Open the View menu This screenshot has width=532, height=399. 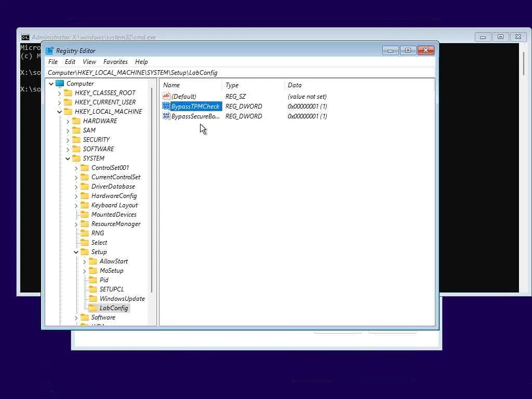[89, 62]
